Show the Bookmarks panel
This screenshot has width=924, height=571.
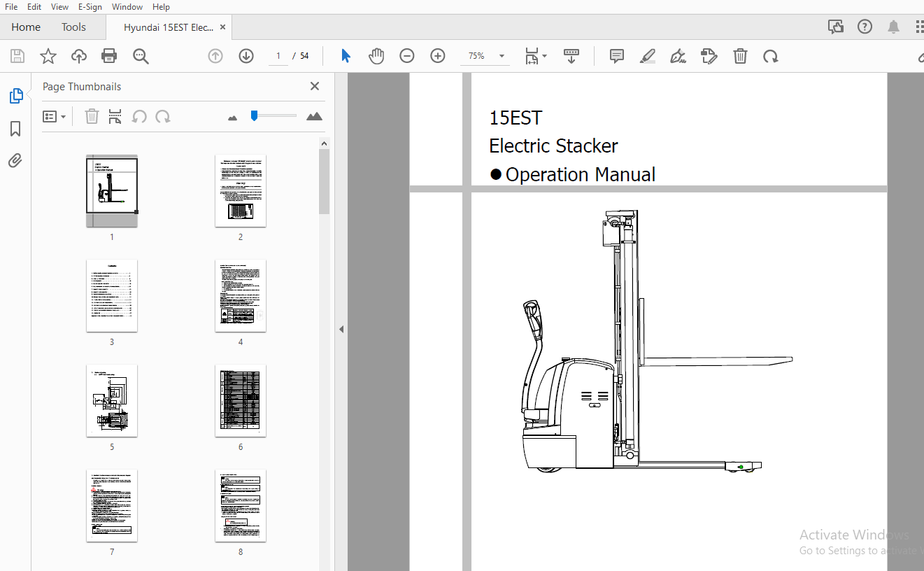pos(15,129)
